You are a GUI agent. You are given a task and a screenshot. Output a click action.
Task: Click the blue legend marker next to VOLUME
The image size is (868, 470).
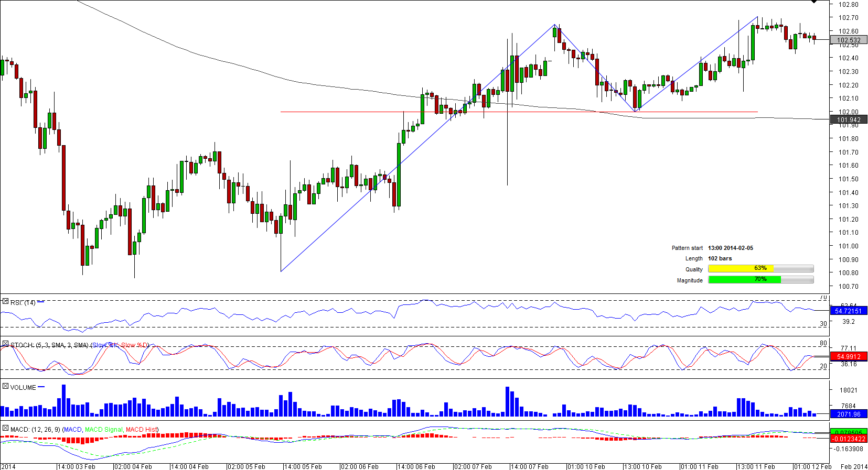point(41,387)
